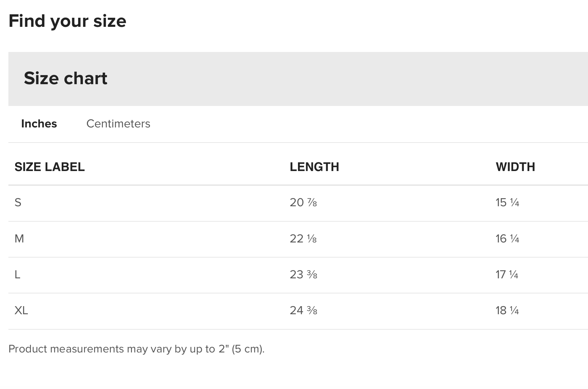
Task: Click the 24 ⅜ length value
Action: pyautogui.click(x=303, y=311)
